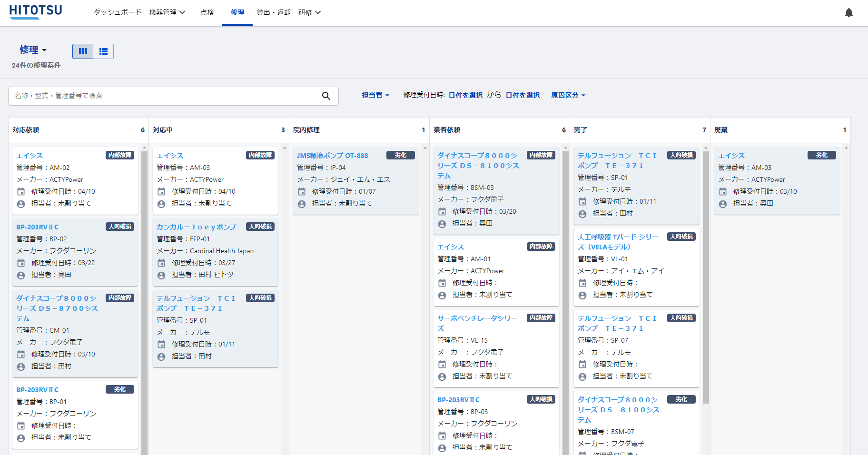Click calendar icon on BP-02 card
The height and width of the screenshot is (455, 868).
21,263
